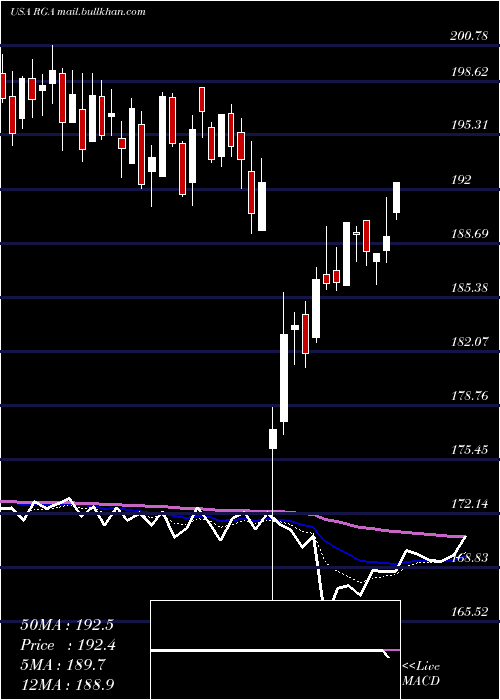Click the MACD inset box at the bottom

pos(275,650)
